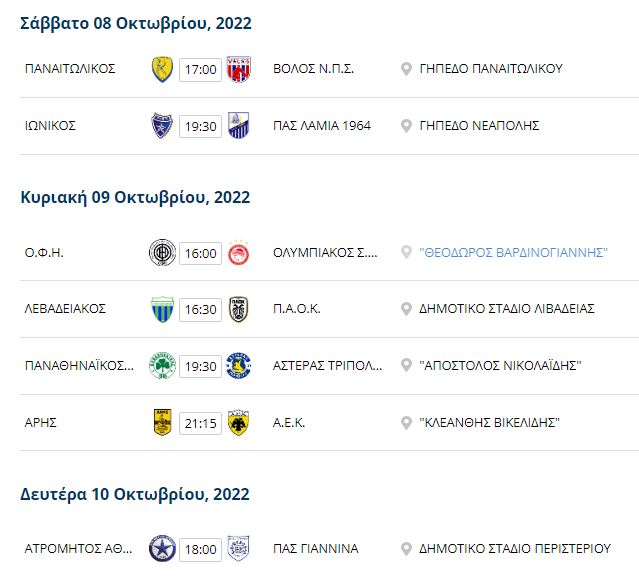
Task: Open the Ionikos blue shield logo
Action: pyautogui.click(x=162, y=126)
